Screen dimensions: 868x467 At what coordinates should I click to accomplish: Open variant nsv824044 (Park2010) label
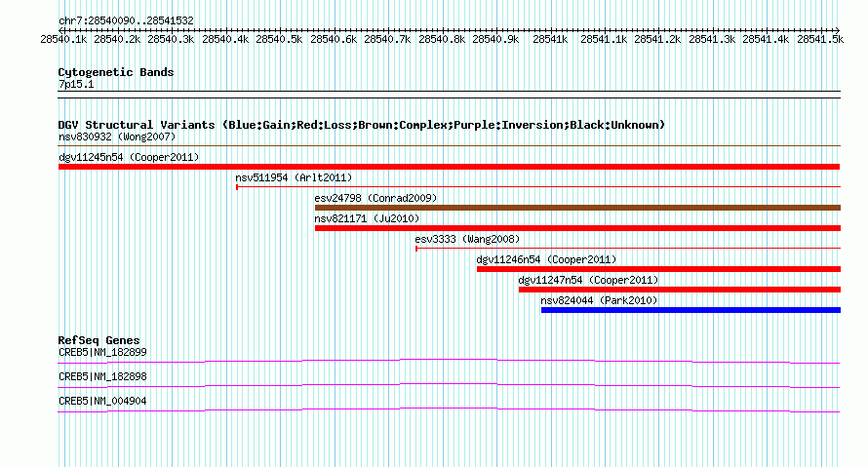599,300
